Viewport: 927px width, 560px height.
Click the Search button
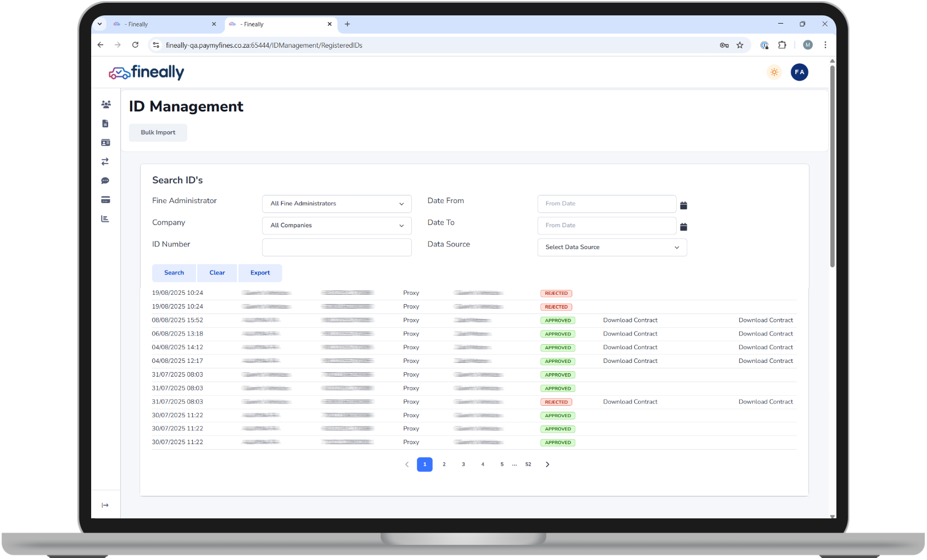tap(174, 273)
